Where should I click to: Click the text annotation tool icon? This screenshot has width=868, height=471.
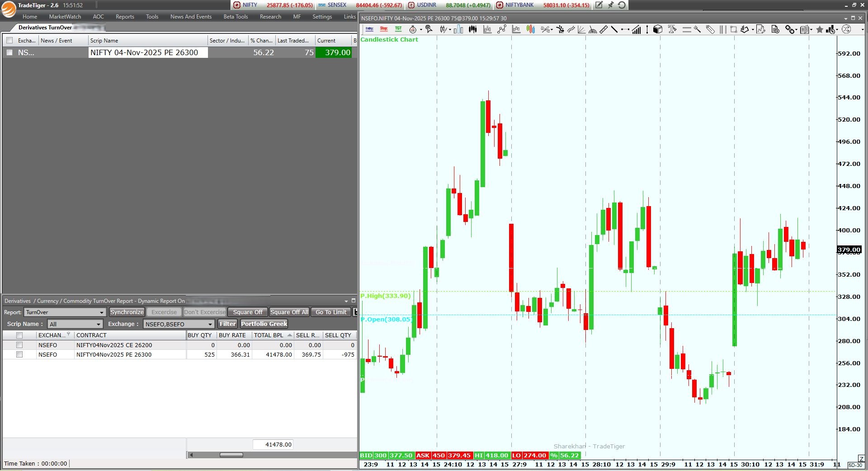672,29
